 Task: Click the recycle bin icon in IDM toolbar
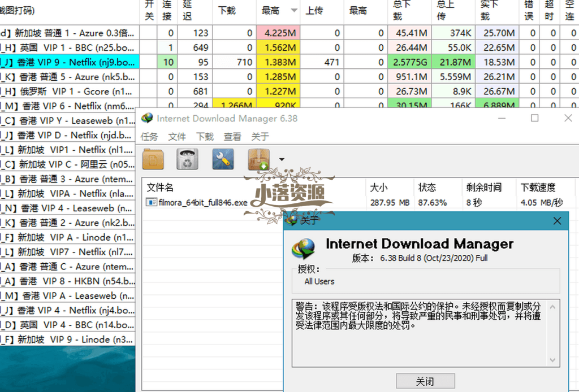pyautogui.click(x=187, y=159)
